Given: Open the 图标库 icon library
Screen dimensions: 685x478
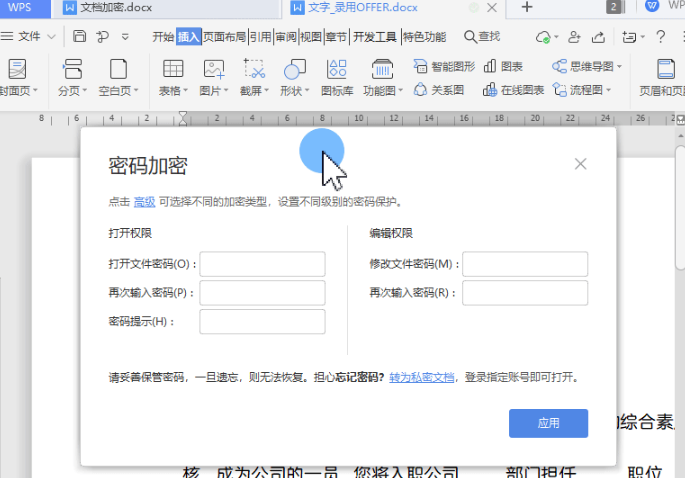Looking at the screenshot, I should [x=337, y=77].
